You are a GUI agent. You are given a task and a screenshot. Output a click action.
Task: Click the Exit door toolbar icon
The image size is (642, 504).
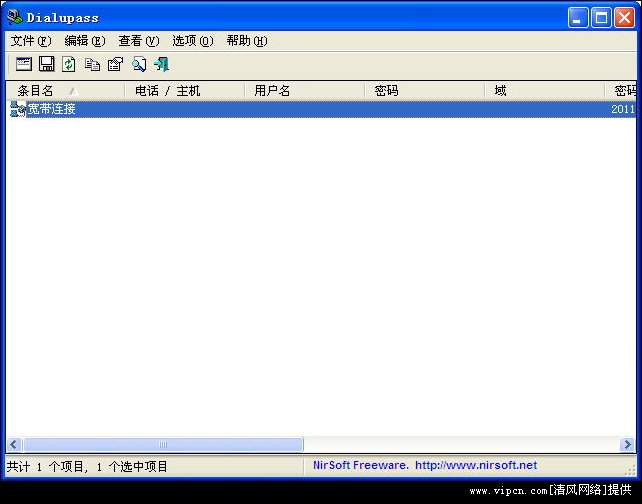tap(161, 64)
